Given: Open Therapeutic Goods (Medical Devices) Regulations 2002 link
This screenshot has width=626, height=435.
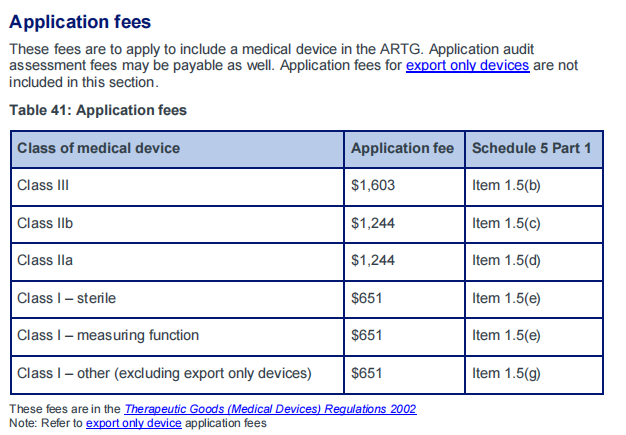Looking at the screenshot, I should [x=270, y=409].
